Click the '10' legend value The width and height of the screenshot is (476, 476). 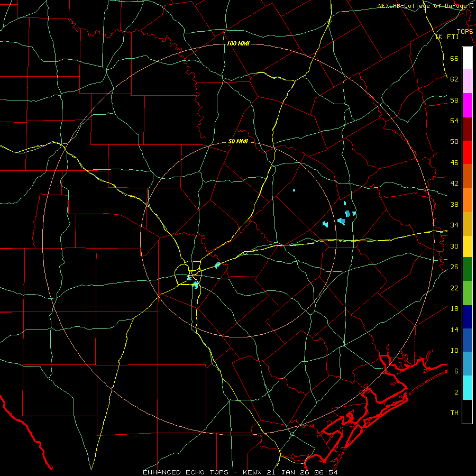[x=454, y=350]
